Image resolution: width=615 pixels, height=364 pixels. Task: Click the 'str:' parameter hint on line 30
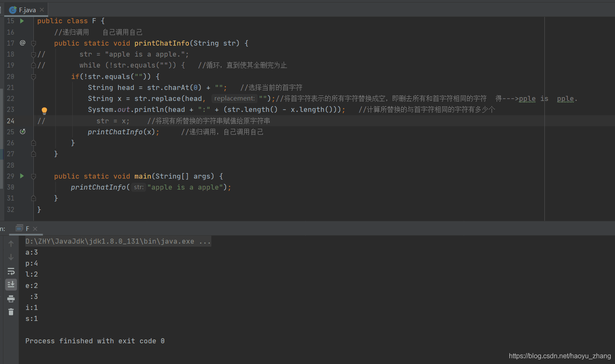[x=139, y=187]
